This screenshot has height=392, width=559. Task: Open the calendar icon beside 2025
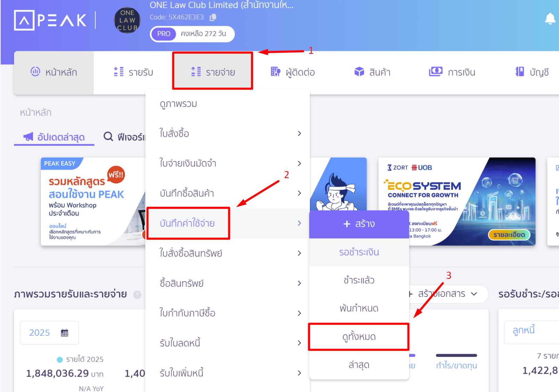(x=65, y=333)
